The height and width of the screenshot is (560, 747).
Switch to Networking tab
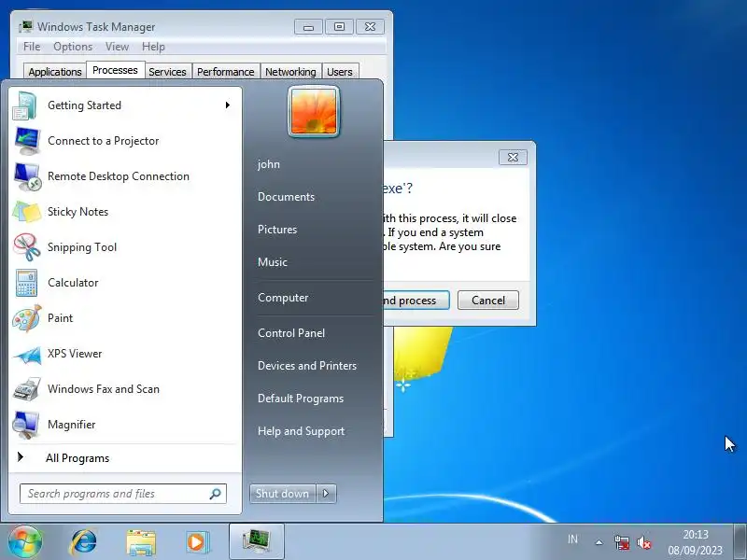click(290, 72)
